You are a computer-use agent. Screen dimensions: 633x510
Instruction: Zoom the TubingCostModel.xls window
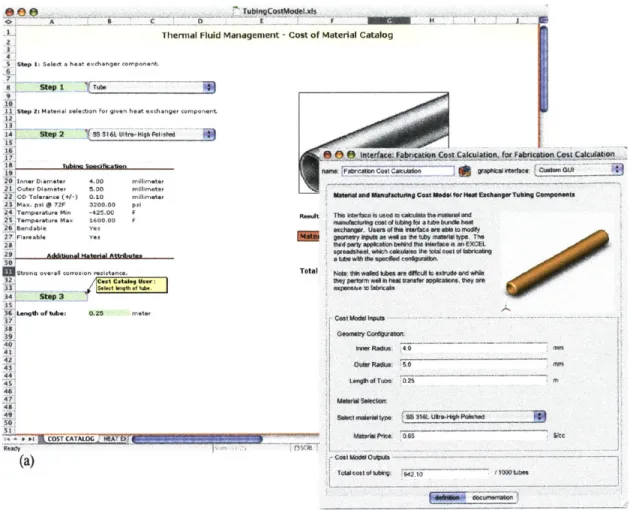34,12
